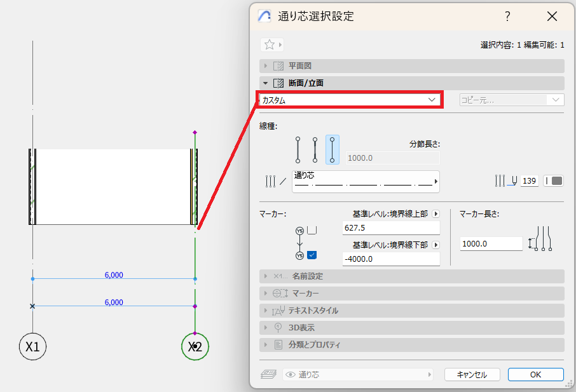Screen dimensions: 576x392
Task: Select the X1 grid marker circle
Action: pos(32,346)
